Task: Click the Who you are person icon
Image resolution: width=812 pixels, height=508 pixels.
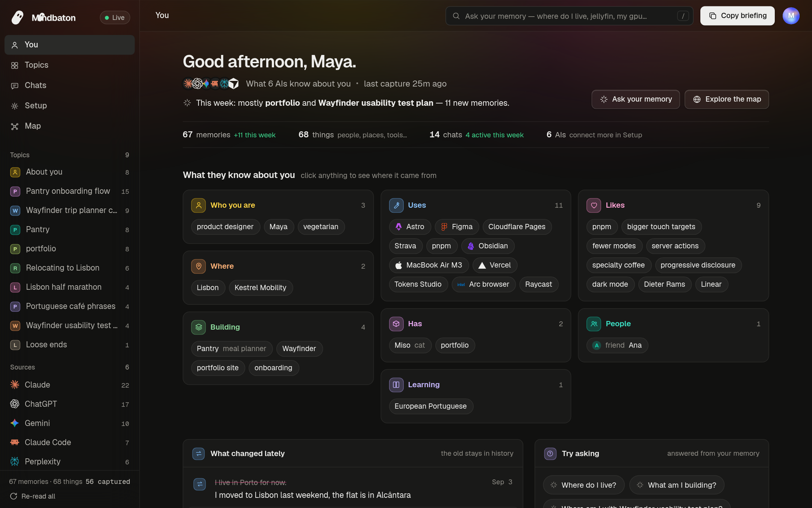Action: coord(198,205)
